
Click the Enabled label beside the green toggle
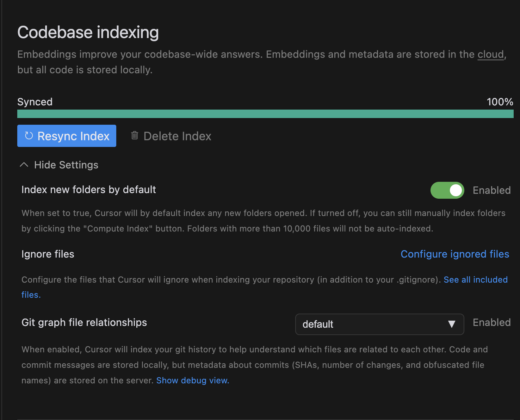[491, 190]
